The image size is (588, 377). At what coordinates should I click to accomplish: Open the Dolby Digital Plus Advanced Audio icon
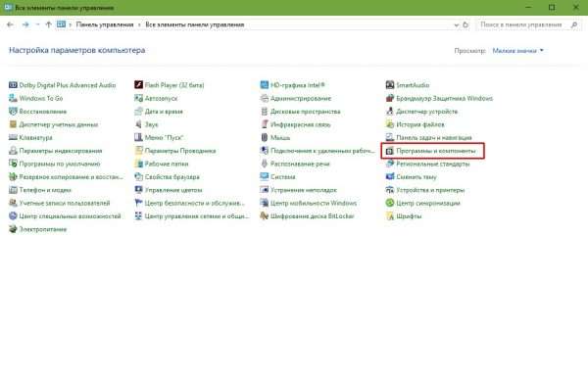(13, 85)
